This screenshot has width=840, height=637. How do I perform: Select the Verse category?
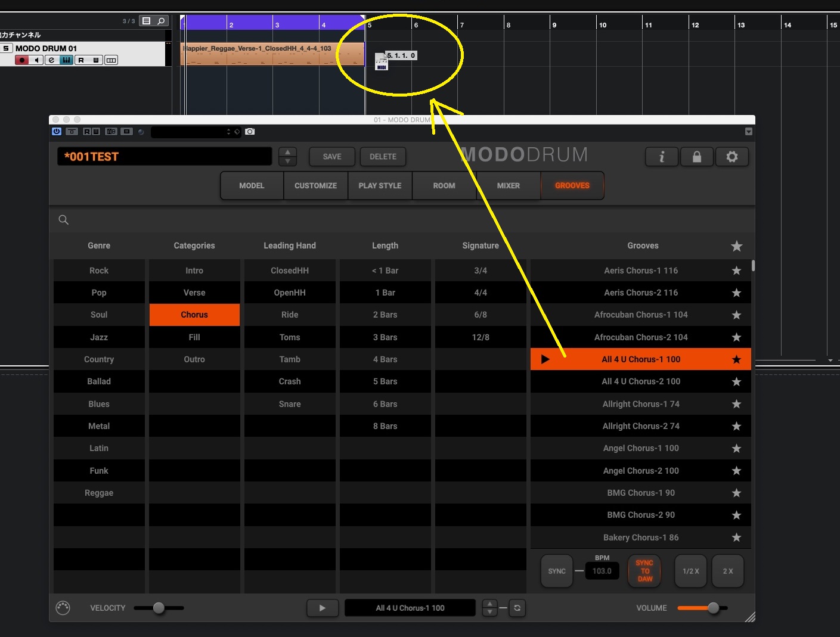(x=194, y=293)
